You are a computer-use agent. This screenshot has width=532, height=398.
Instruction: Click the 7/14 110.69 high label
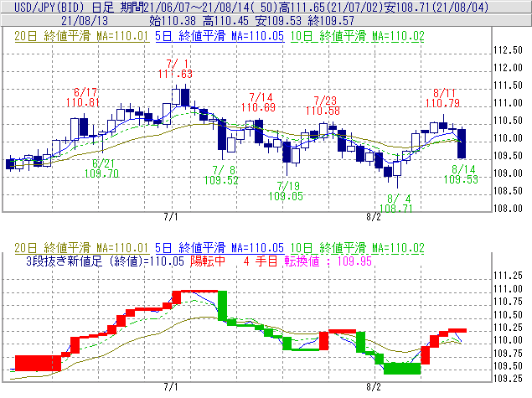point(258,102)
